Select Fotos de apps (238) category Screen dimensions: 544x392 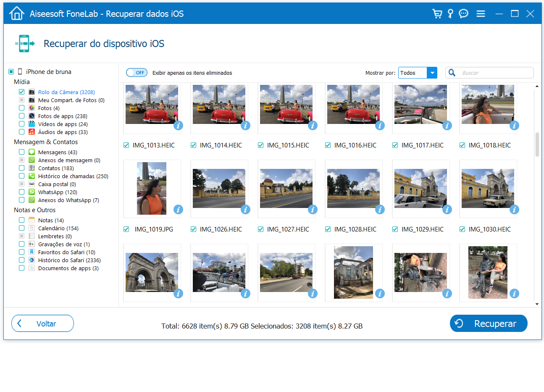63,116
